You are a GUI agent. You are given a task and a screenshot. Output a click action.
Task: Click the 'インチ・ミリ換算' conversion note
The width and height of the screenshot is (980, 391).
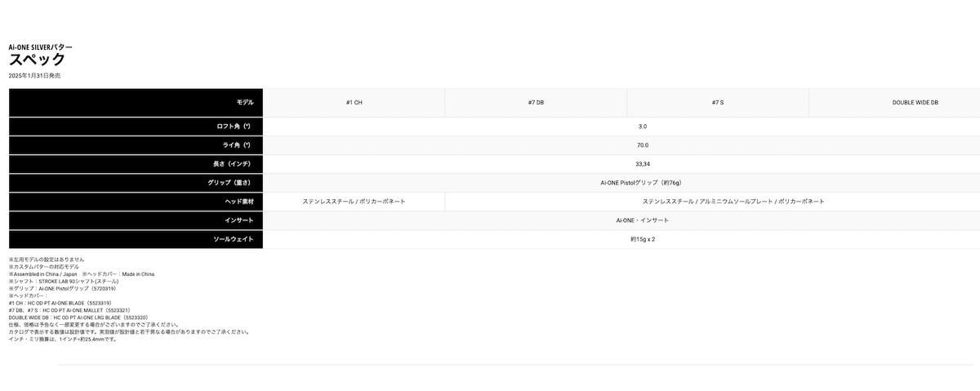pyautogui.click(x=63, y=340)
